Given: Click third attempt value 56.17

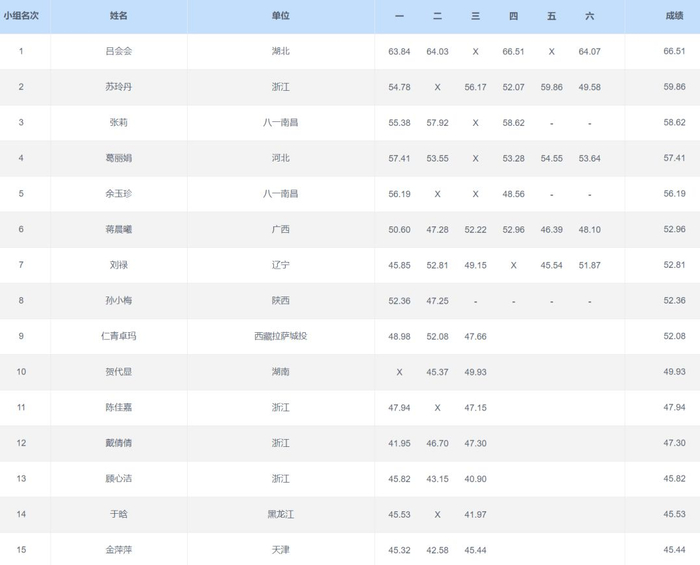Looking at the screenshot, I should (475, 87).
